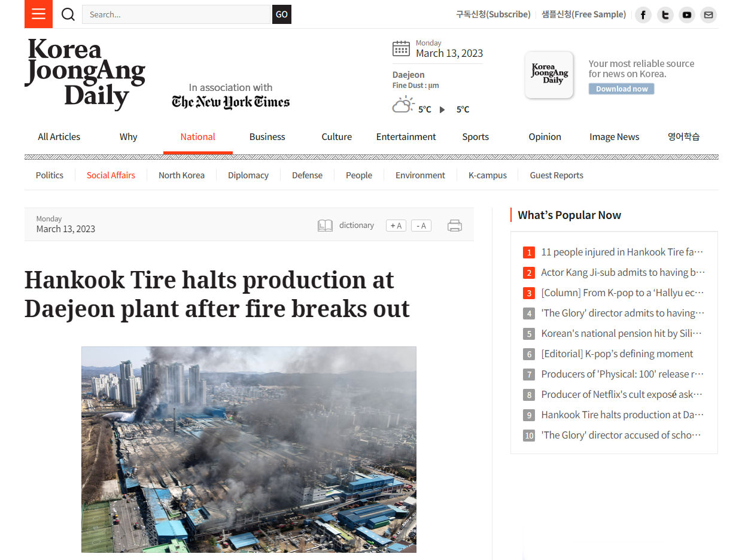Open the Business section
Viewport: 745px width, 560px height.
tap(267, 136)
